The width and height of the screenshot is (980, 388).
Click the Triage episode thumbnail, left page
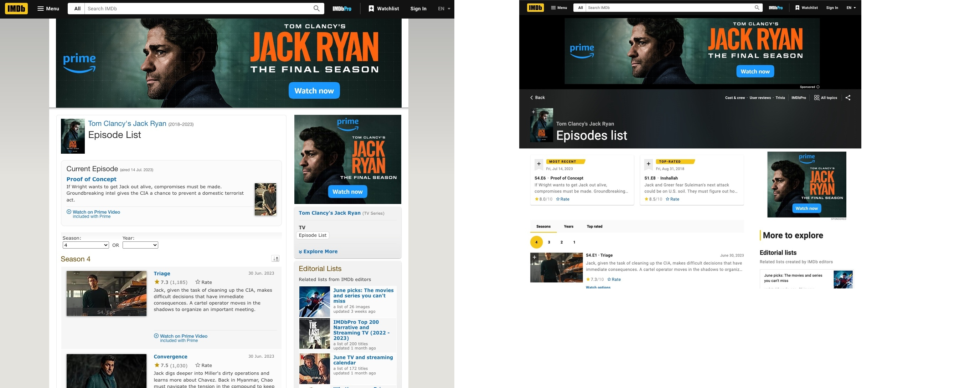coord(107,293)
